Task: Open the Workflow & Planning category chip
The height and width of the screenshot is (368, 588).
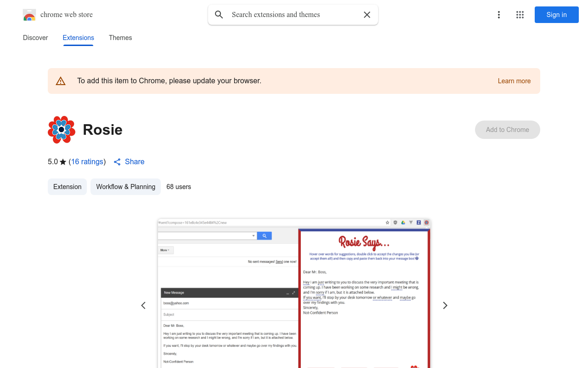Action: [x=125, y=187]
